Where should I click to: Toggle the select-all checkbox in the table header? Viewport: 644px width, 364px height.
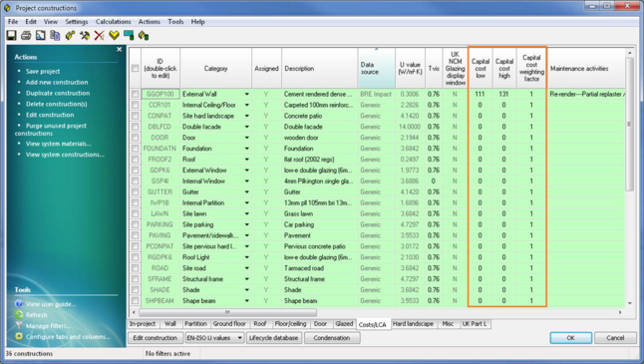point(135,68)
